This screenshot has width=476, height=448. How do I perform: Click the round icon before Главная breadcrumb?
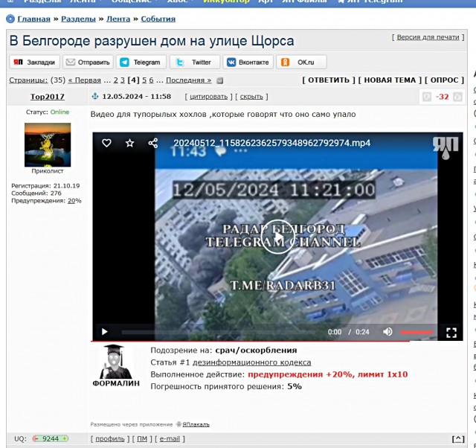pos(10,19)
